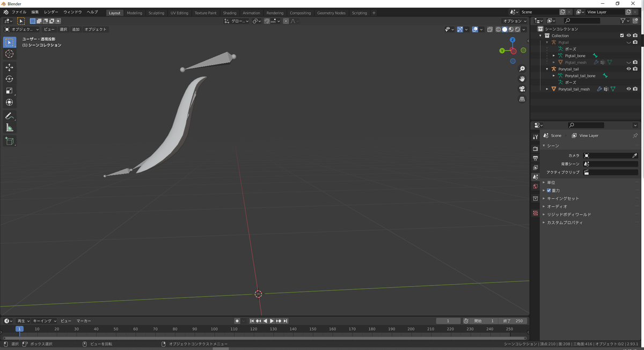Open the Texture properties tab
The width and height of the screenshot is (644, 350).
535,213
